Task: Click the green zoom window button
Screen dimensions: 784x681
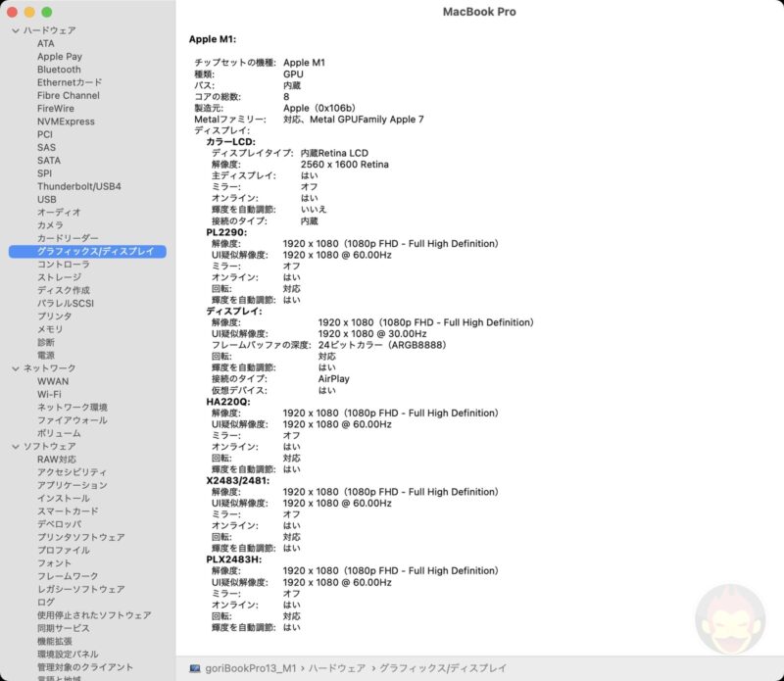Action: [x=46, y=12]
